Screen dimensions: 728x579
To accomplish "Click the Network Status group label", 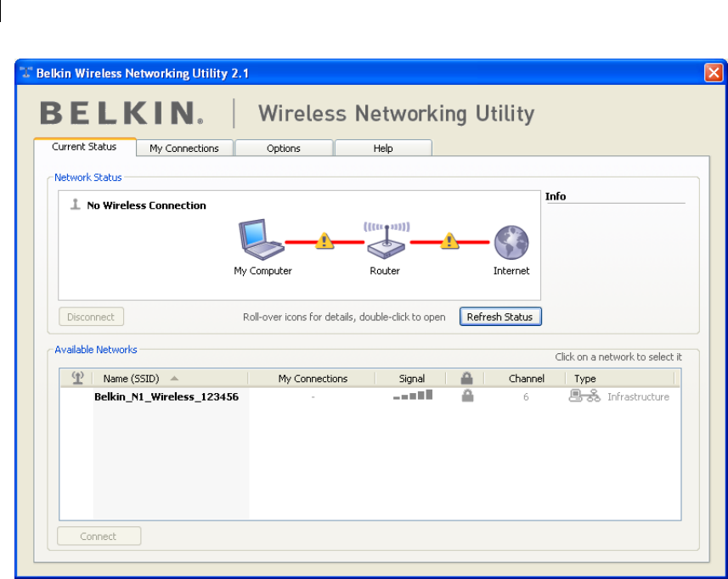I will coord(87,177).
